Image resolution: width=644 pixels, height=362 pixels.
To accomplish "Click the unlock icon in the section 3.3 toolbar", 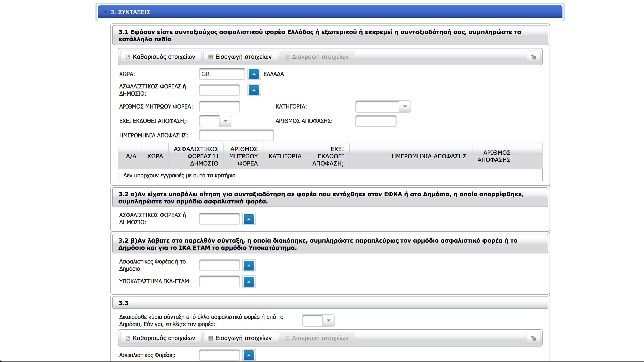I will click(534, 338).
